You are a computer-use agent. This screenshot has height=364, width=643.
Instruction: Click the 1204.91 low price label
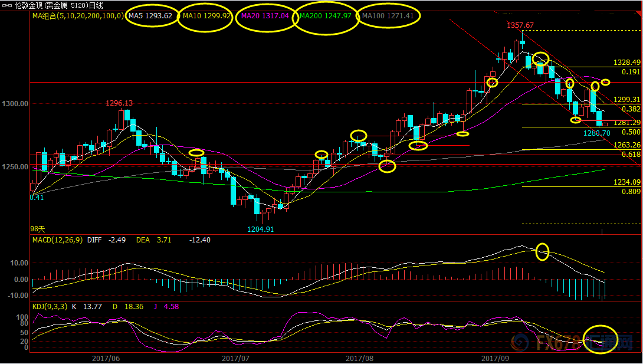coord(260,229)
